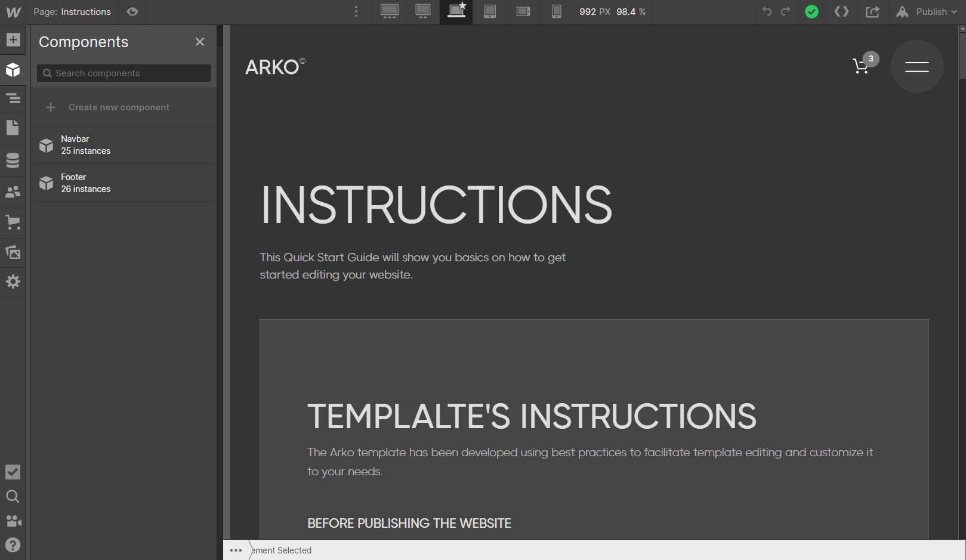Open the bottom bar ellipsis menu
966x560 pixels.
coord(236,550)
